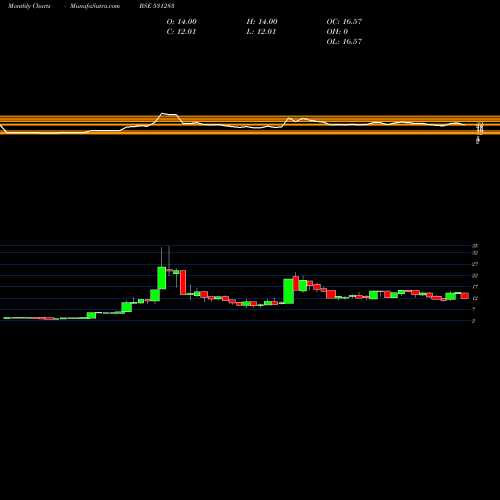
Task: Click the 7 price axis label
Action: click(474, 310)
